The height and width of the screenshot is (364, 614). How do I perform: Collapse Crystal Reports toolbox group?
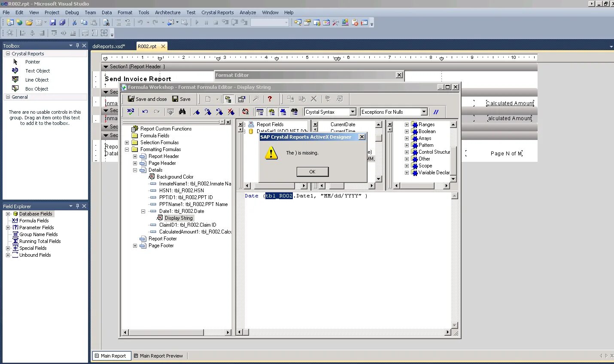click(8, 54)
